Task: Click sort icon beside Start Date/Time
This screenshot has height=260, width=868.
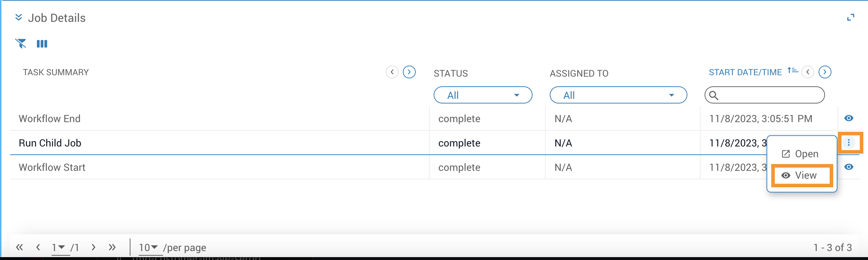Action: click(x=792, y=71)
